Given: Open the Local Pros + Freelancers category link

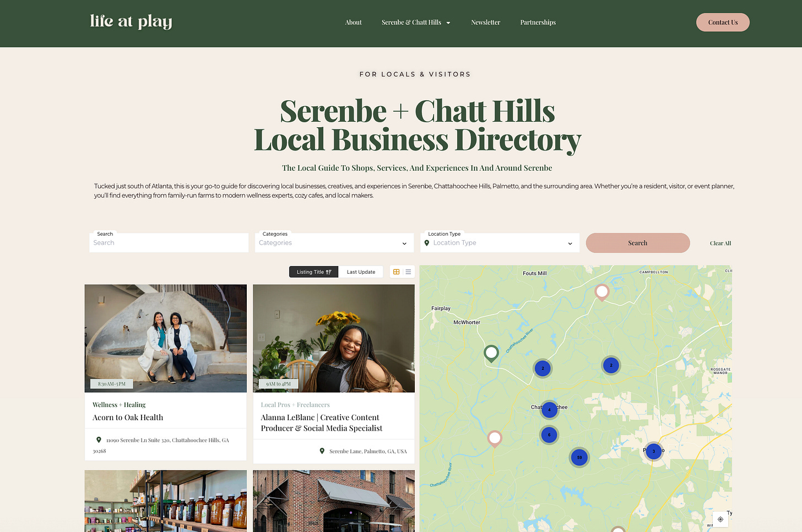Looking at the screenshot, I should 295,405.
